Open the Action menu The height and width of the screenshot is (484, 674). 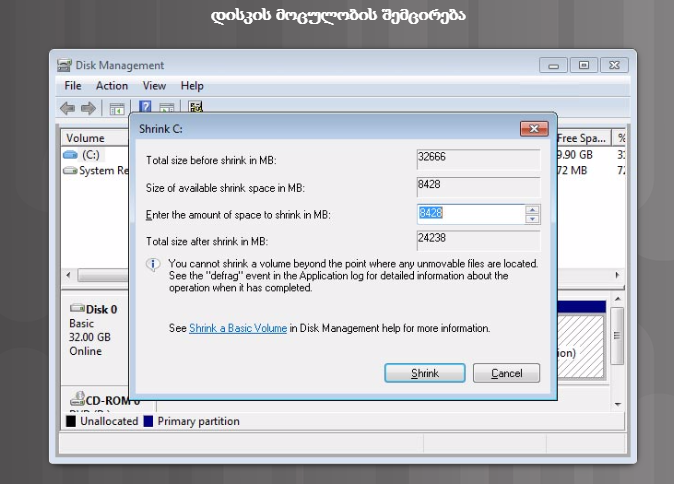click(x=112, y=86)
